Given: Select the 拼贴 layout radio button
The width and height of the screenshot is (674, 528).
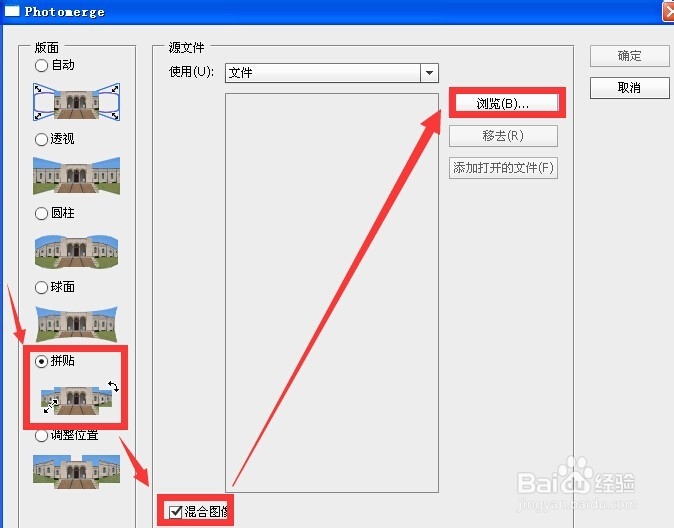Looking at the screenshot, I should (41, 362).
